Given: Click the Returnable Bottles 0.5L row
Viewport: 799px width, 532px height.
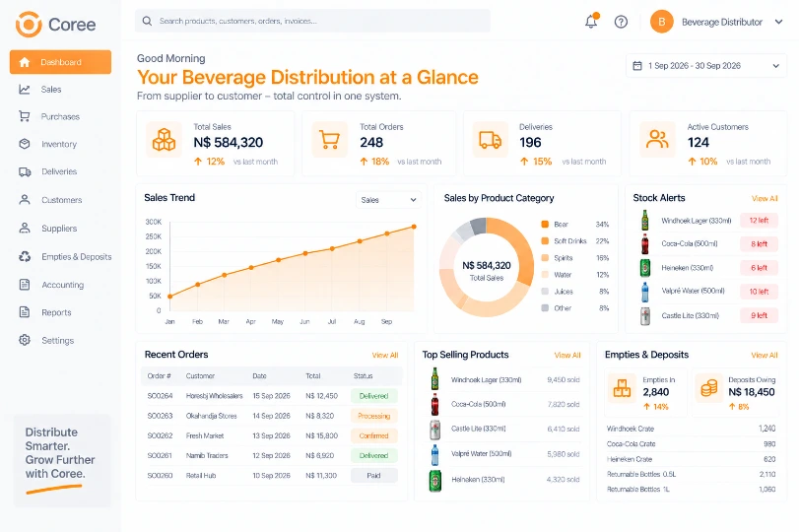Looking at the screenshot, I should tap(691, 475).
